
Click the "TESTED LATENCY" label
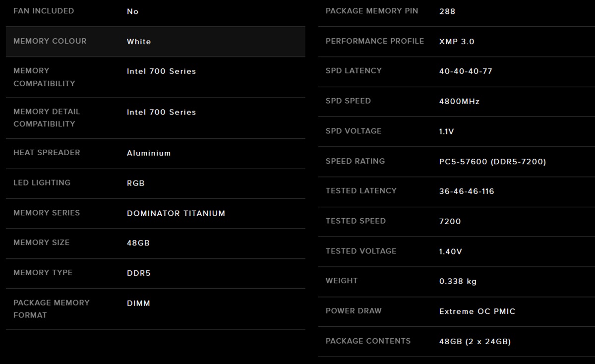[361, 191]
